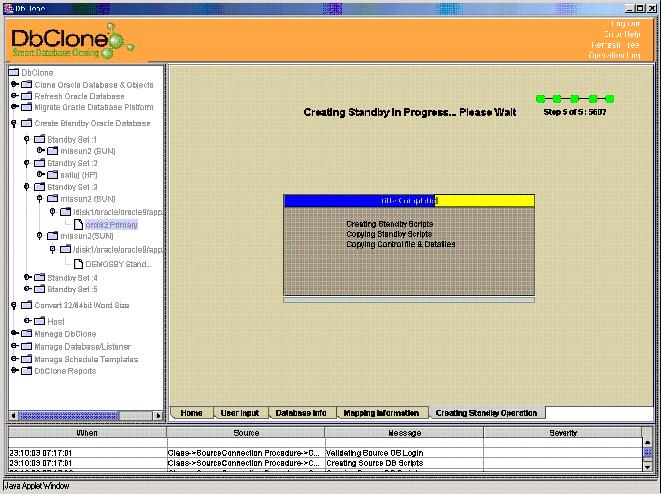
Task: Click the Standby Set :4 folder icon
Action: click(x=39, y=277)
